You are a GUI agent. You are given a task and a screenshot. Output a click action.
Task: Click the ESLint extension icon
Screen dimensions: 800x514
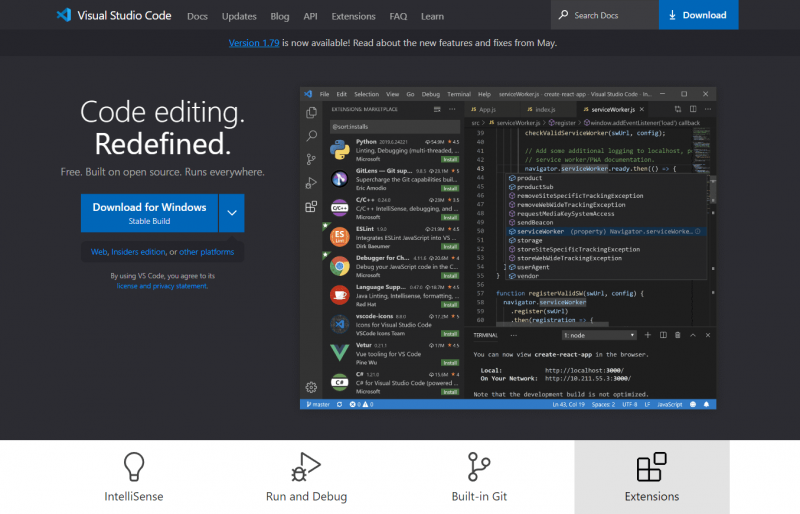point(340,237)
